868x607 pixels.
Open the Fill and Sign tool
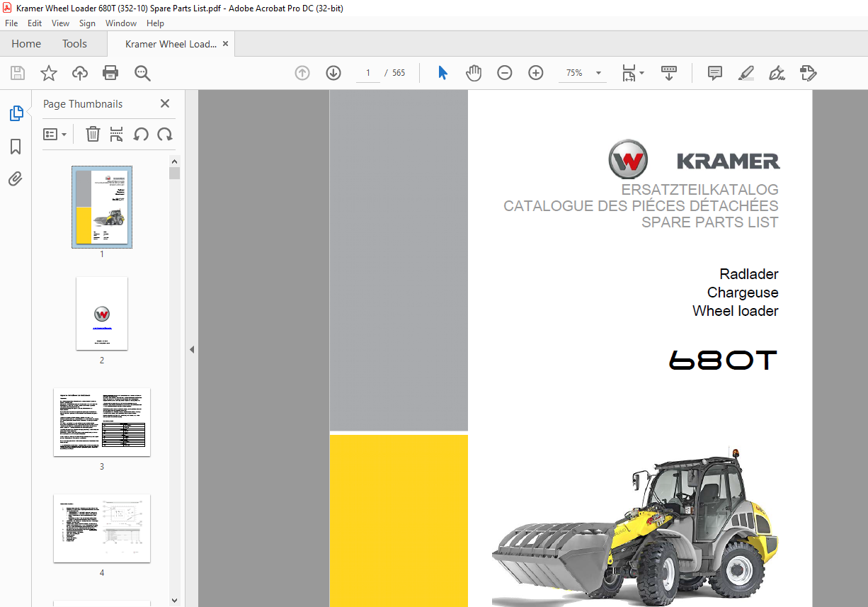[777, 73]
